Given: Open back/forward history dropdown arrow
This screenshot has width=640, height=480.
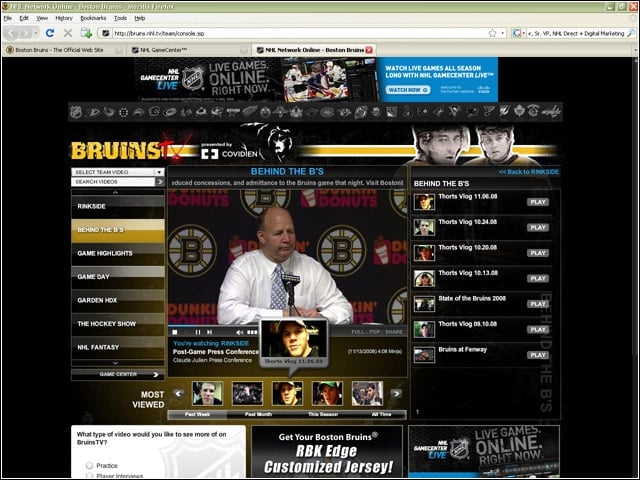Looking at the screenshot, I should tap(36, 33).
